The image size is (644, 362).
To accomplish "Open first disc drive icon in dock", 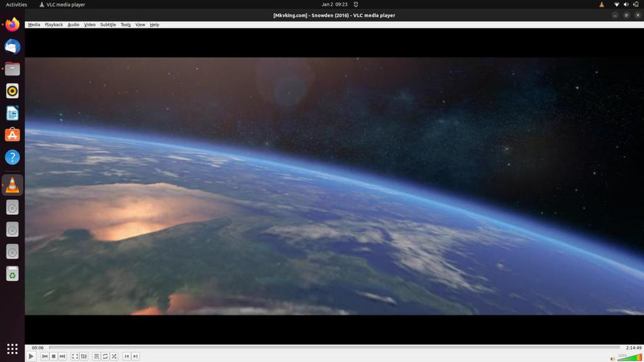I will 13,207.
